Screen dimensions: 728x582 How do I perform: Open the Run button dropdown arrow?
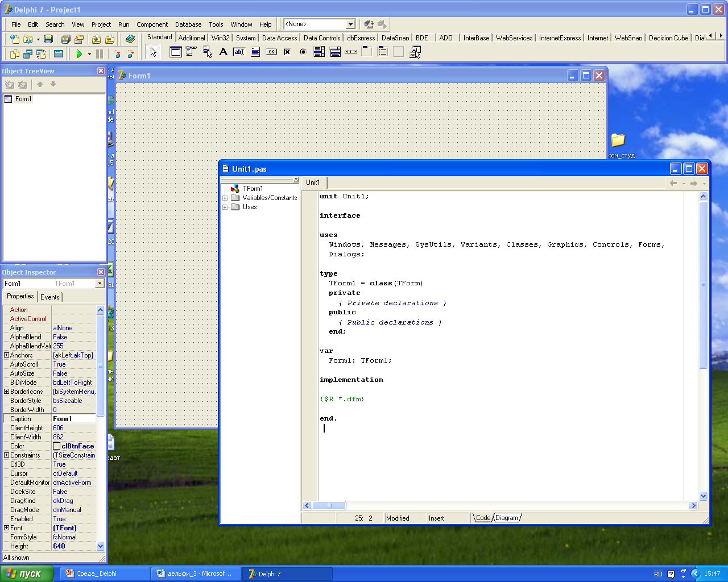coord(89,54)
